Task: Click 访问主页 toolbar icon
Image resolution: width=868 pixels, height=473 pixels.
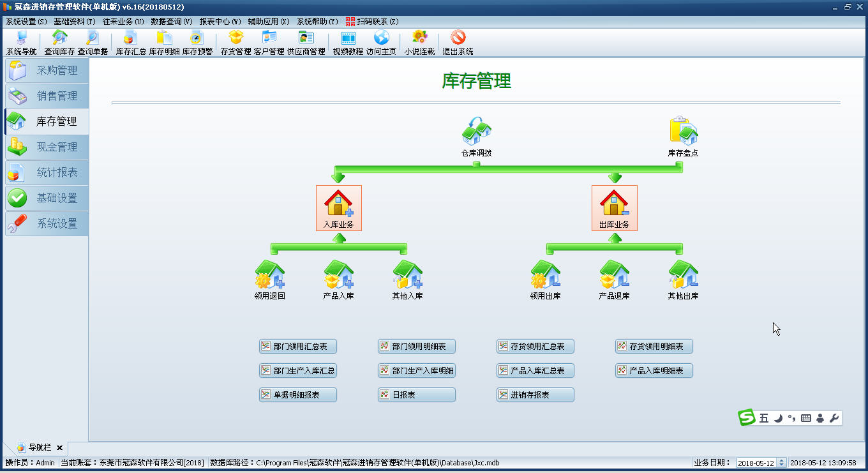Action: [381, 43]
